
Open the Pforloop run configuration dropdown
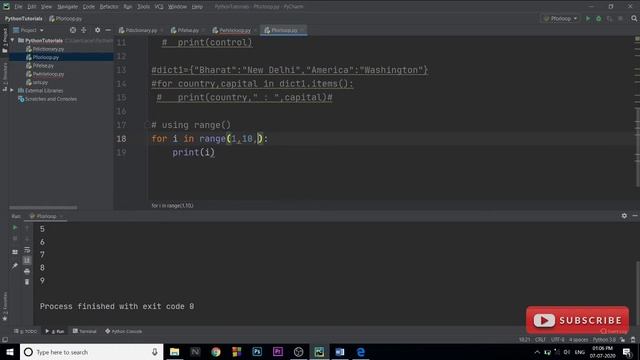coord(560,18)
